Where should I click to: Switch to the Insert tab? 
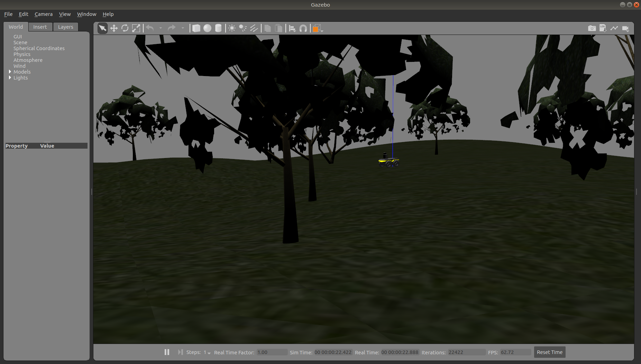[40, 27]
